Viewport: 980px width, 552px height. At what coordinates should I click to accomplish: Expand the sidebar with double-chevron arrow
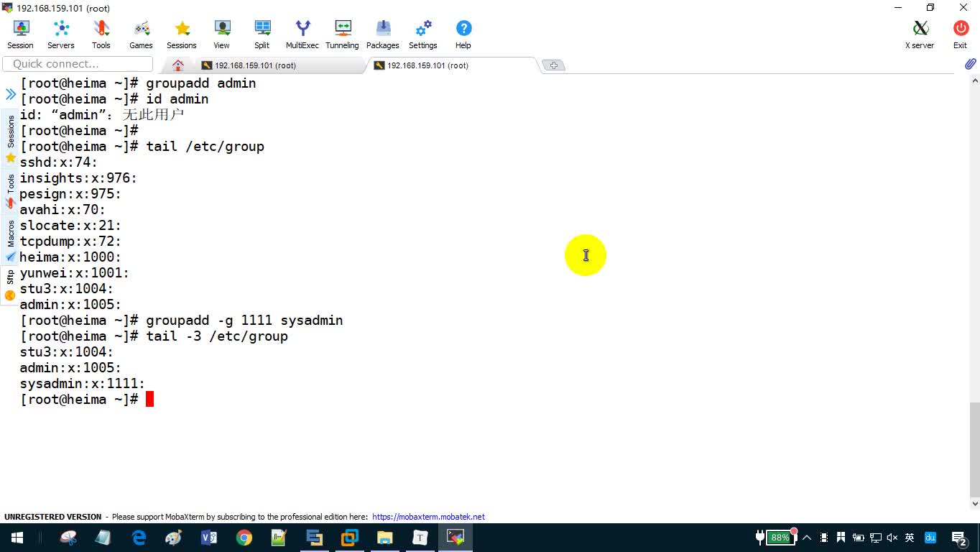point(11,94)
